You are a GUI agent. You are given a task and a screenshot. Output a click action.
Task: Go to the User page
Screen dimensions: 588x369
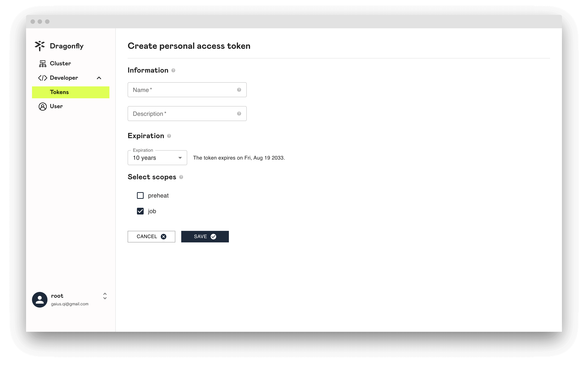71,106
